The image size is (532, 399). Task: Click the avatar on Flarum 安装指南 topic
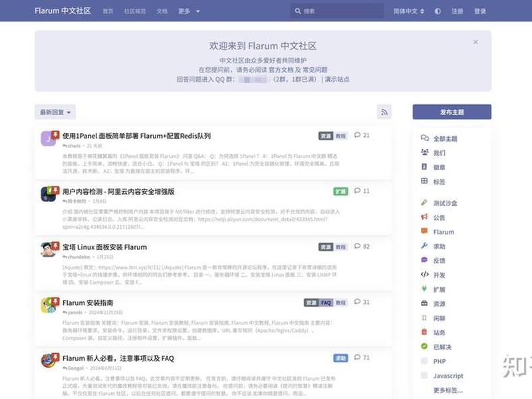48,305
